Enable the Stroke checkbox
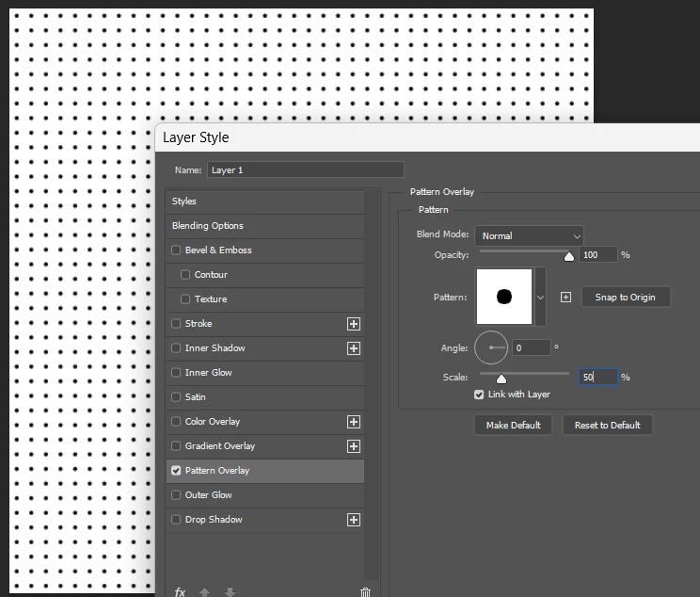 176,324
